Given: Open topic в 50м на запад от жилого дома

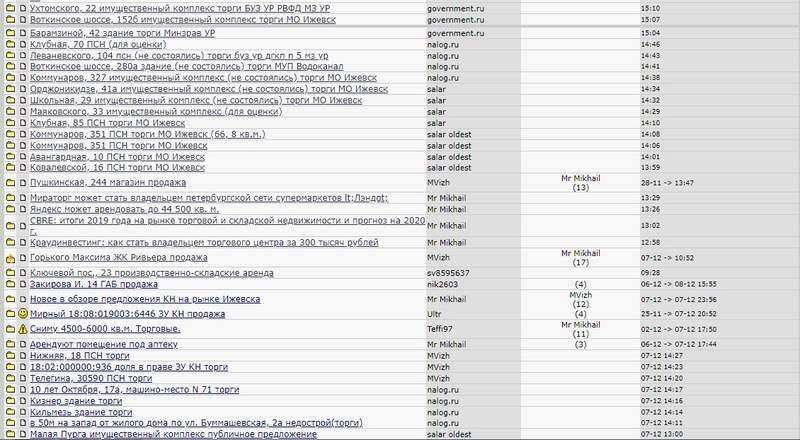Looking at the screenshot, I should tap(196, 423).
